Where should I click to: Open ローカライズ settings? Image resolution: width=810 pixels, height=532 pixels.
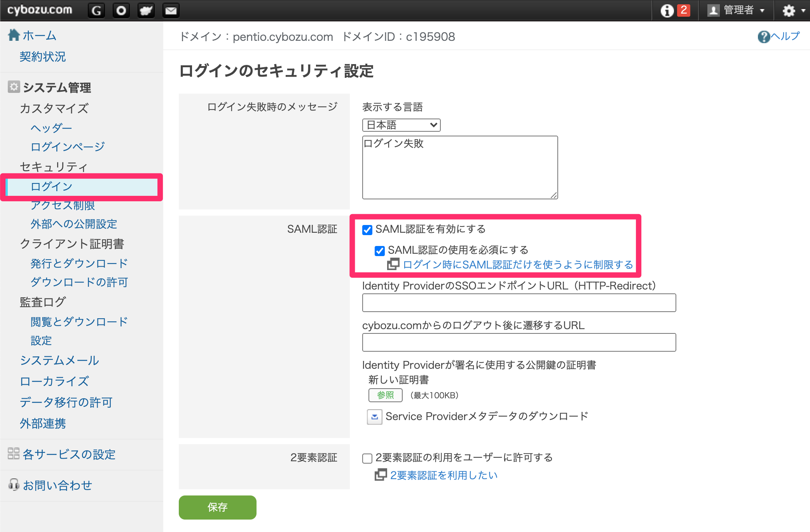click(54, 381)
